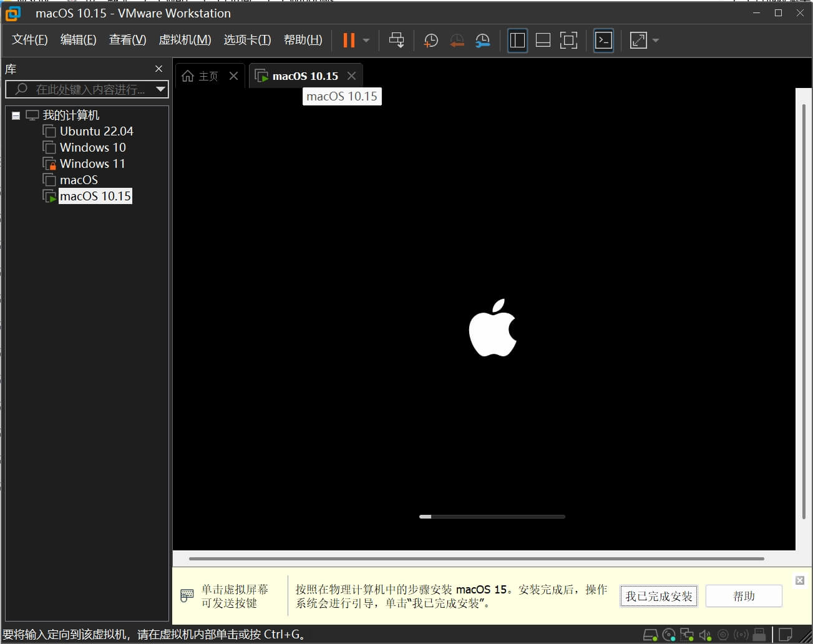This screenshot has width=813, height=644.
Task: Pause the virtual machine with the orange button
Action: click(x=349, y=40)
